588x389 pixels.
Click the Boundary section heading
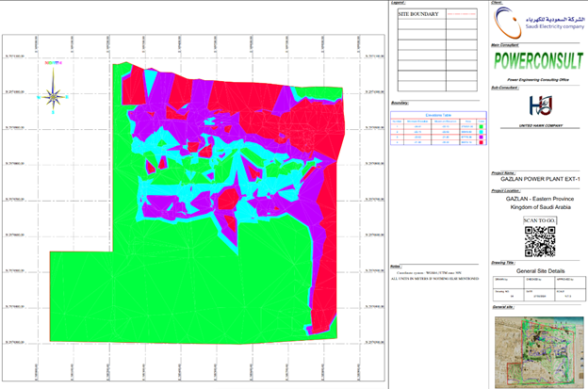(400, 103)
